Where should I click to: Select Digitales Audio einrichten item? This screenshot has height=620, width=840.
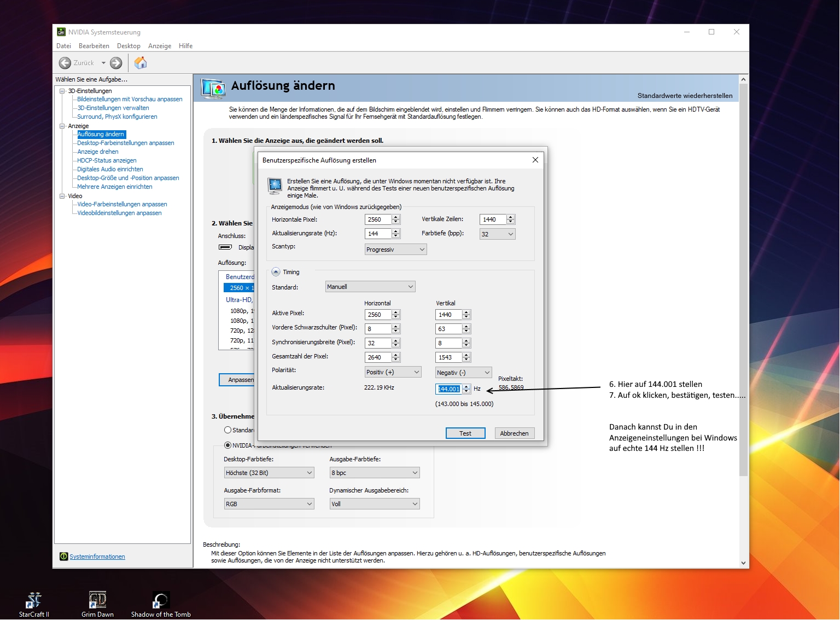[x=110, y=169]
